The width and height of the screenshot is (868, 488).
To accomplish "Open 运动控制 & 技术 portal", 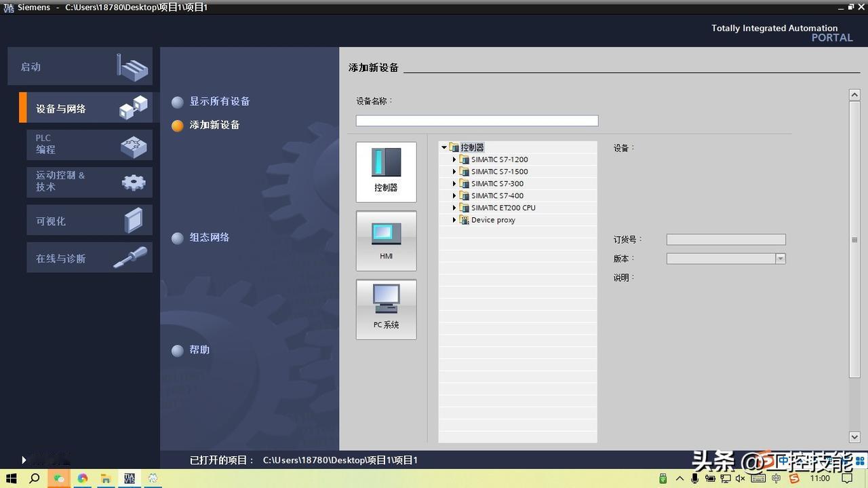I will [x=90, y=182].
